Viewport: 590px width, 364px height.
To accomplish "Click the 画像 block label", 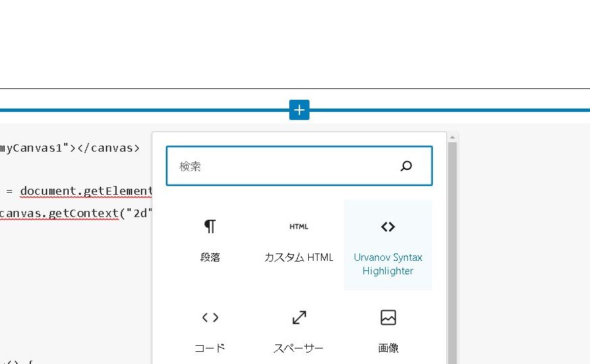I will pos(388,348).
